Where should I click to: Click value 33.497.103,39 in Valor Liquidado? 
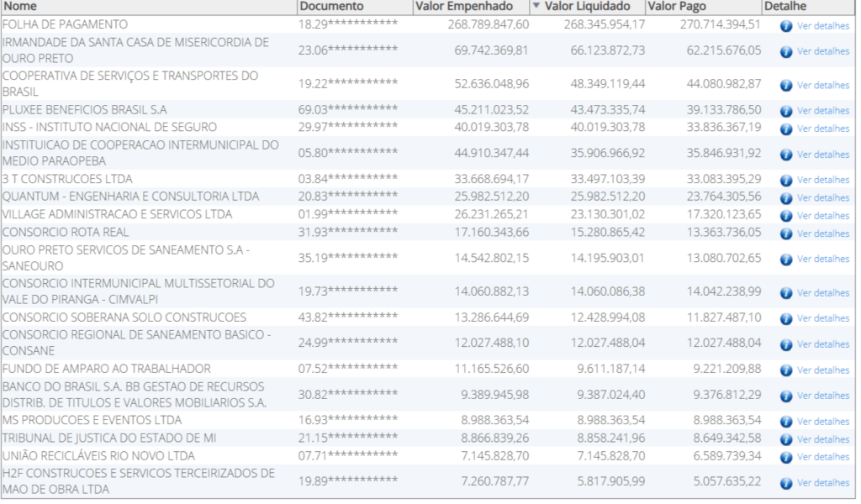(607, 179)
